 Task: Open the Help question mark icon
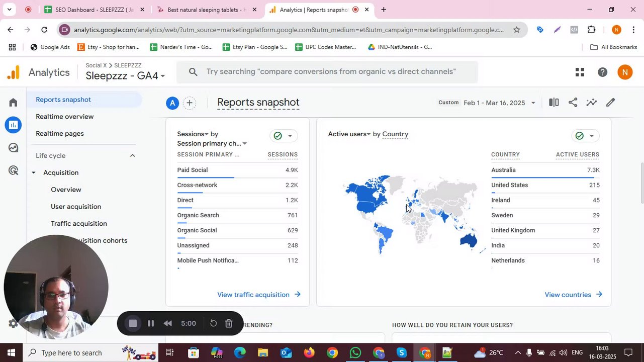602,72
